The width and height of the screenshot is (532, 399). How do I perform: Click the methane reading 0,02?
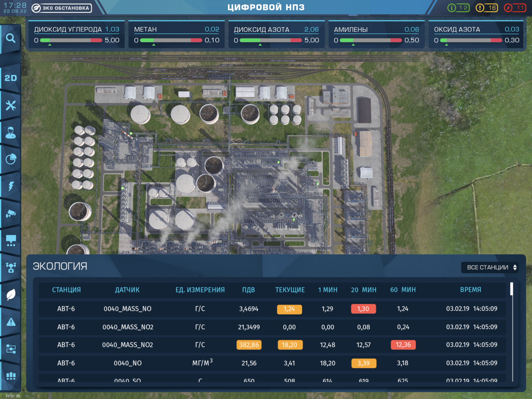tap(212, 29)
